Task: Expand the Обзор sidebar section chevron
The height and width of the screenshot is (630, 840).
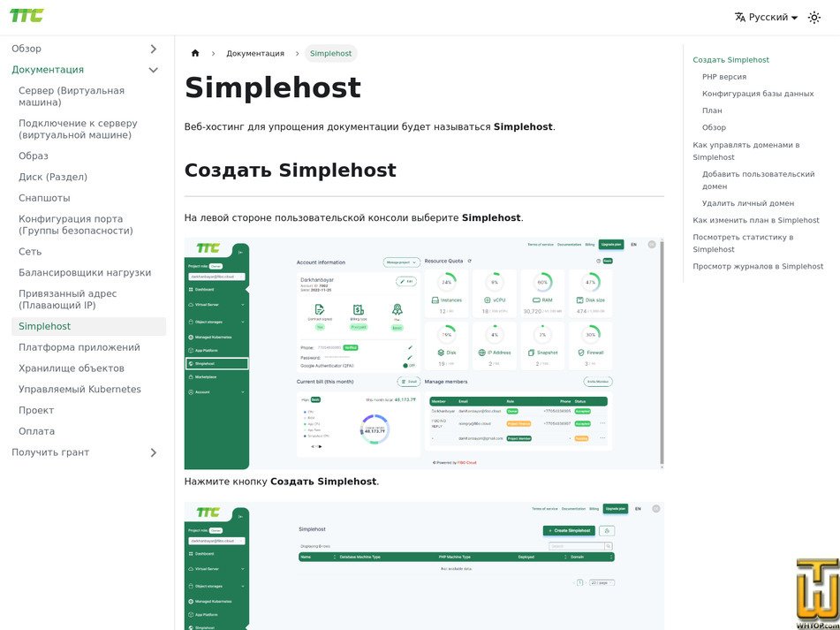Action: (x=153, y=49)
